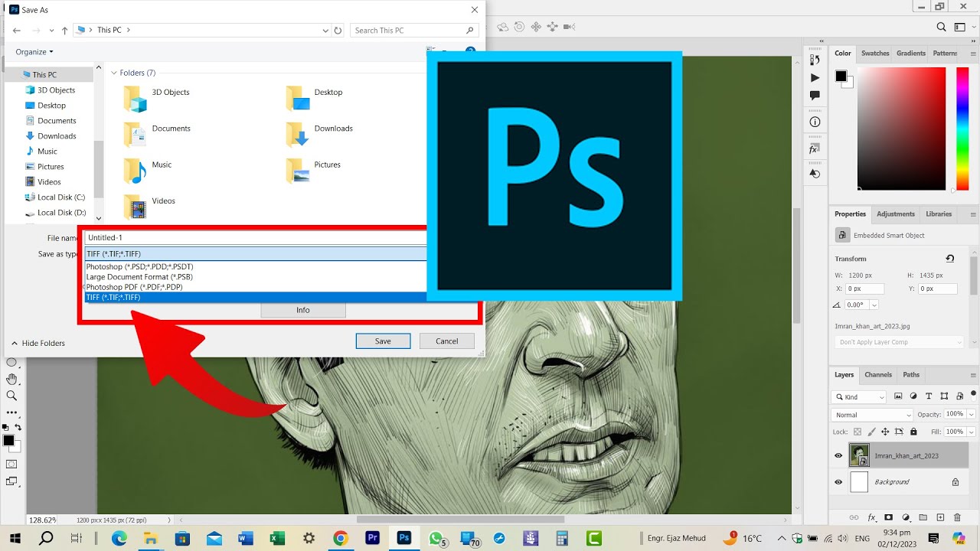The width and height of the screenshot is (980, 551).
Task: Switch to the Gradients tab
Action: [x=911, y=54]
